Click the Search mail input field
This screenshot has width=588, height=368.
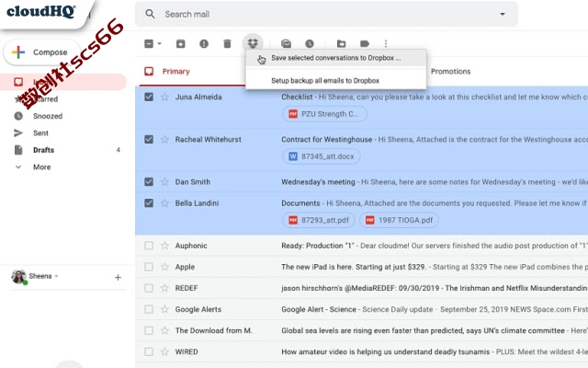click(x=326, y=15)
